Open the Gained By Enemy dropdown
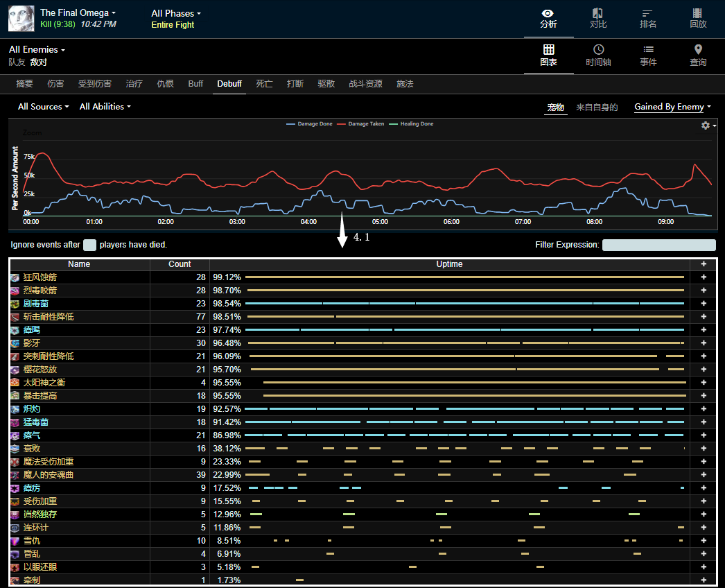Screen dimensions: 725x588 pos(672,107)
